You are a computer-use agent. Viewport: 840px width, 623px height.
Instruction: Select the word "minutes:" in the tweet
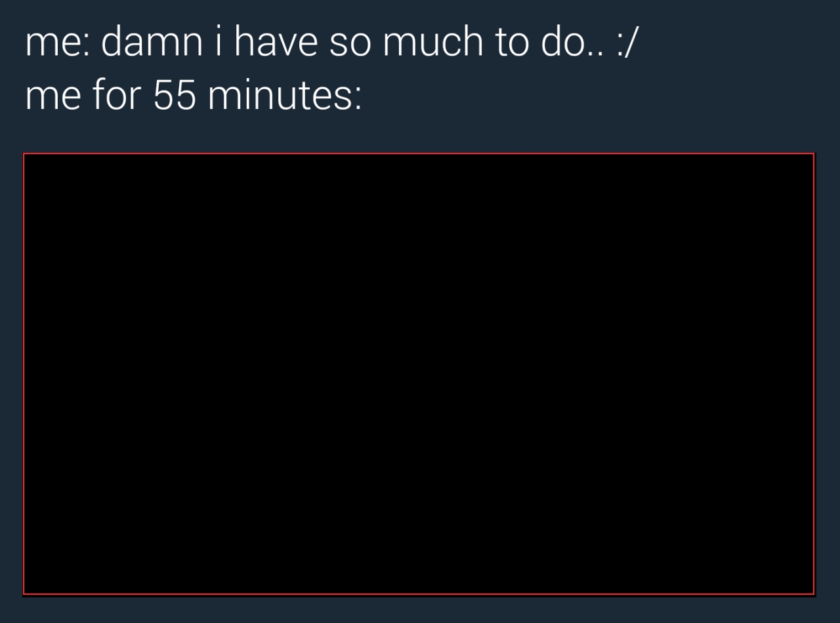click(285, 95)
